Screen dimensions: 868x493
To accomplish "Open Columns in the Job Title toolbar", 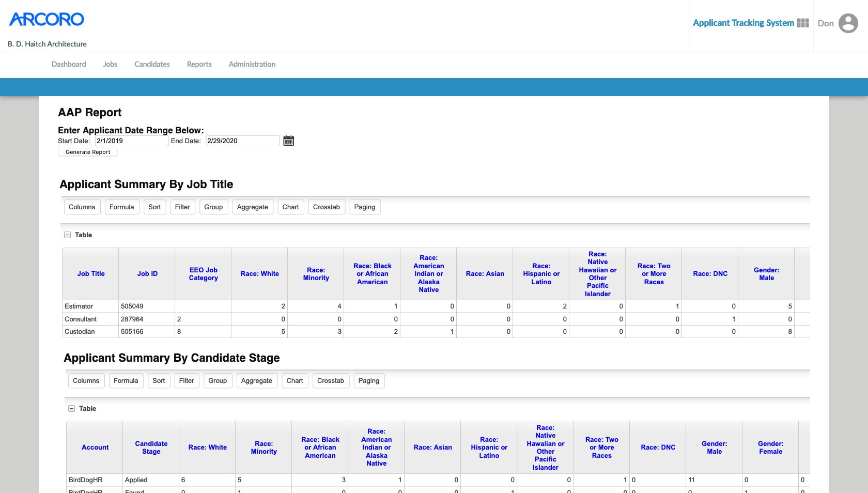I will [x=82, y=207].
